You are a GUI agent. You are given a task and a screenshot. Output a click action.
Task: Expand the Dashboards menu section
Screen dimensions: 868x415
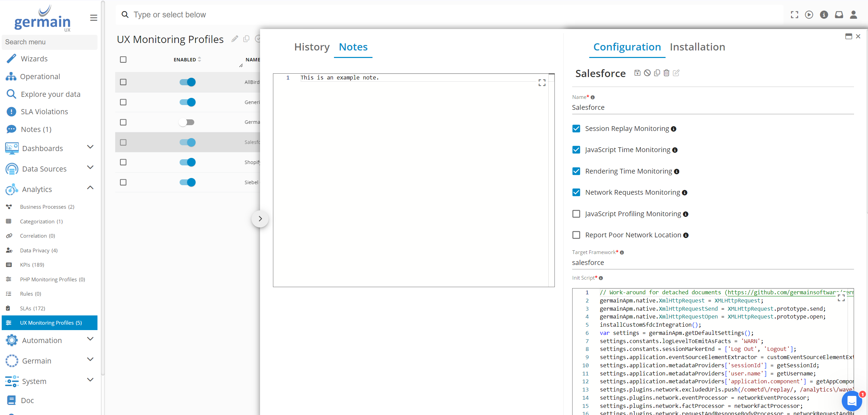click(x=90, y=147)
